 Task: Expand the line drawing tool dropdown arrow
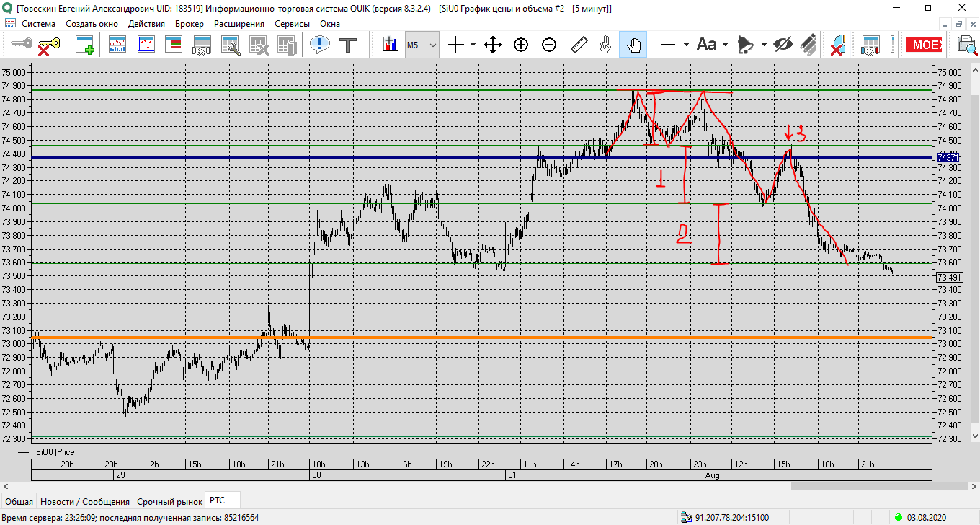(x=686, y=45)
